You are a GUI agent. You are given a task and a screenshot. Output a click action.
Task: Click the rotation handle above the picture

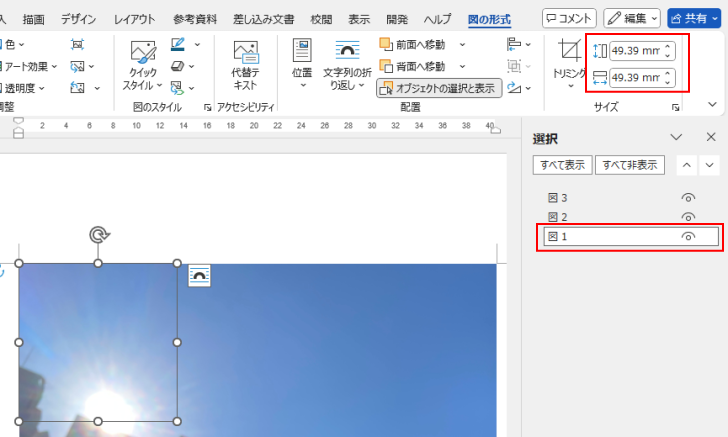pos(98,235)
